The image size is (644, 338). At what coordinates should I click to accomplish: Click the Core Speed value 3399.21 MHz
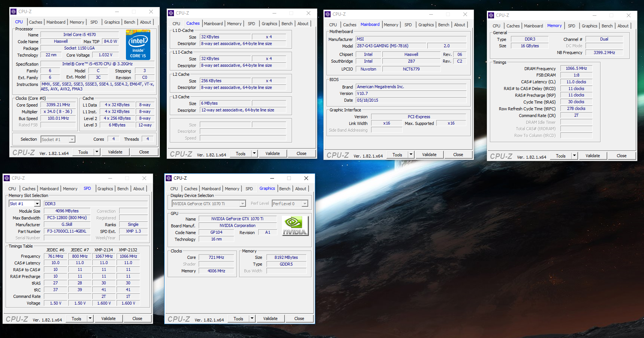(x=58, y=105)
